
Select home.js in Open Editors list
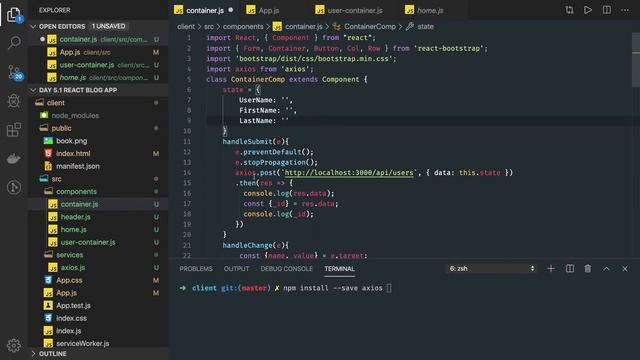click(x=98, y=78)
